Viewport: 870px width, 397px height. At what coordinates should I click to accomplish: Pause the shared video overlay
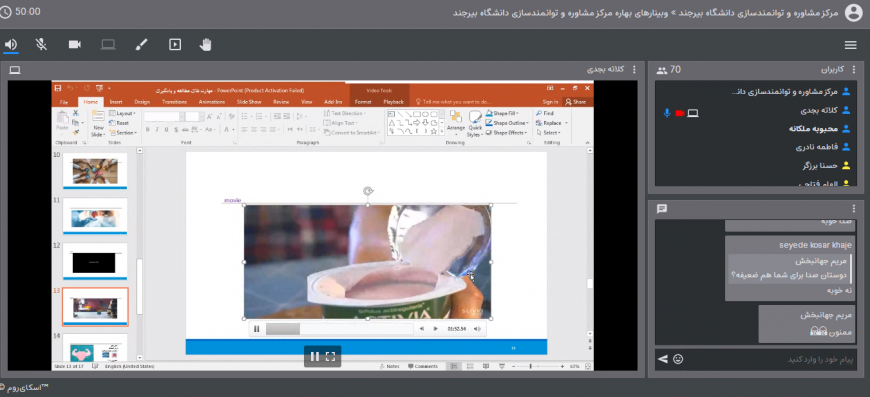pos(314,357)
